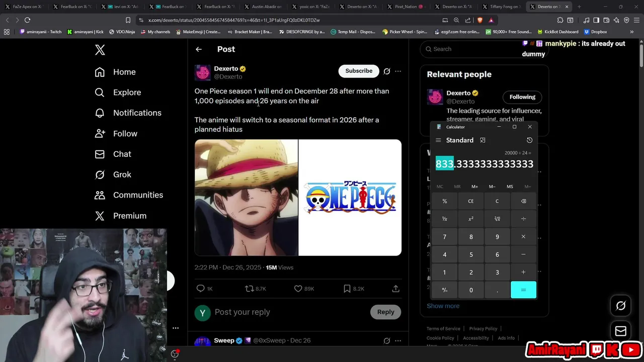Click Show more link in right panel

[443, 306]
